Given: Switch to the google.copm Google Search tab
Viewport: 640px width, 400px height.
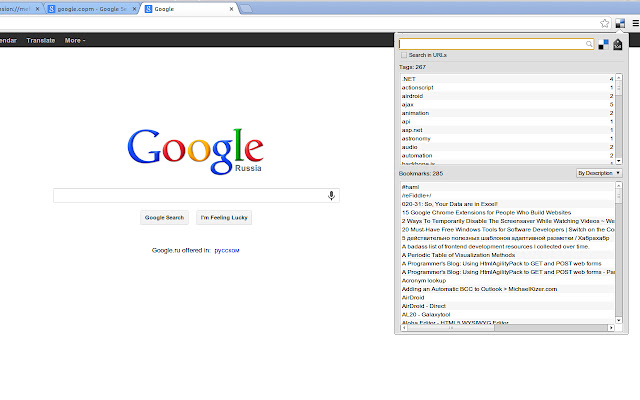Looking at the screenshot, I should (x=91, y=9).
